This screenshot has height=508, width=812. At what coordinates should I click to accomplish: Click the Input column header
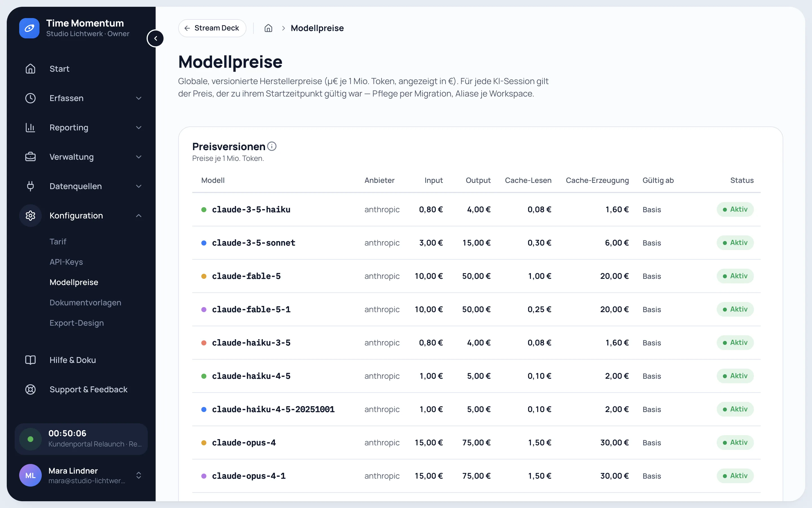[434, 180]
